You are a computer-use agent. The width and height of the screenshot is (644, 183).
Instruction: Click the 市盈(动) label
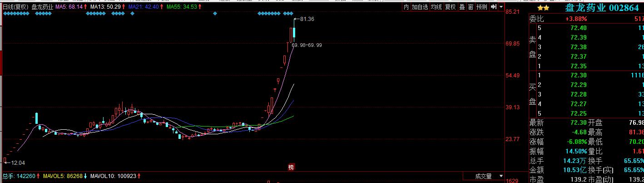pos(602,179)
